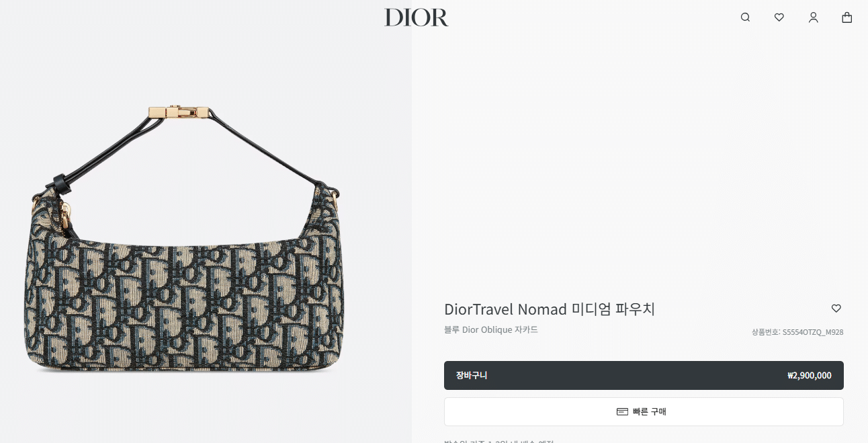The image size is (868, 443).
Task: Click the 상품번호 label text
Action: tap(766, 332)
